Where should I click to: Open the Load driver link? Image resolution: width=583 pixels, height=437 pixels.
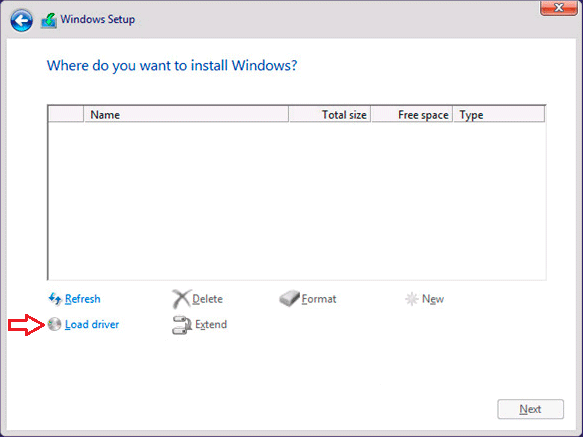[92, 324]
